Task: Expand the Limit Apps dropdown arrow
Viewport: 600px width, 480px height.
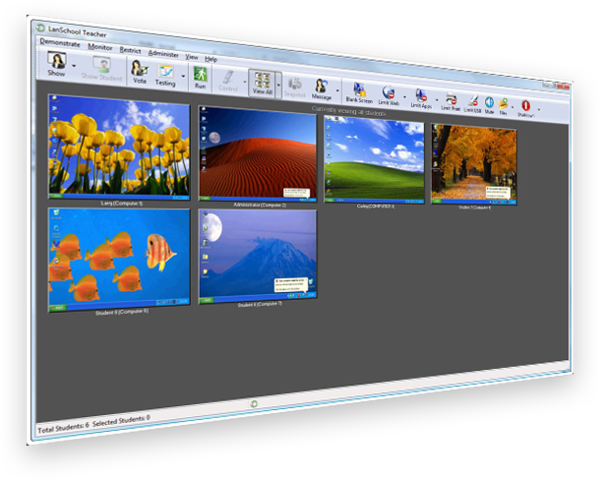Action: click(x=437, y=100)
